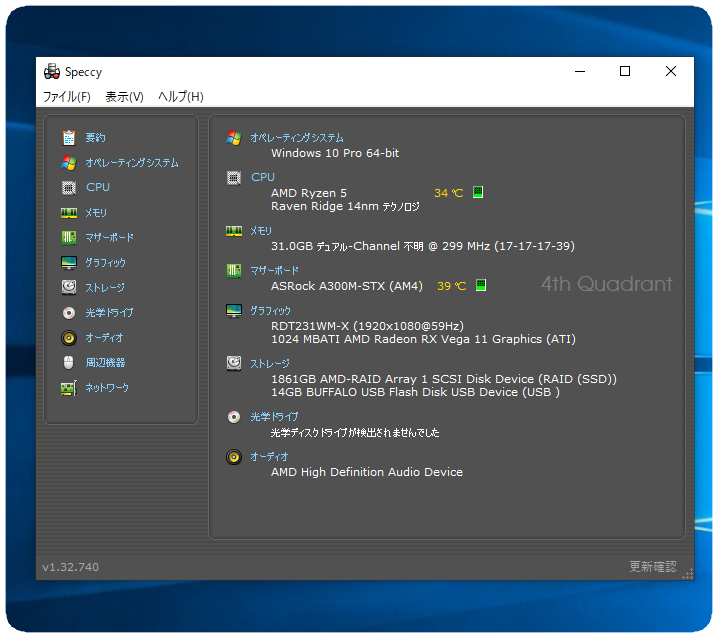This screenshot has width=719, height=639.
Task: Go to 光学ドライブ section from sidebar
Action: pos(109,313)
